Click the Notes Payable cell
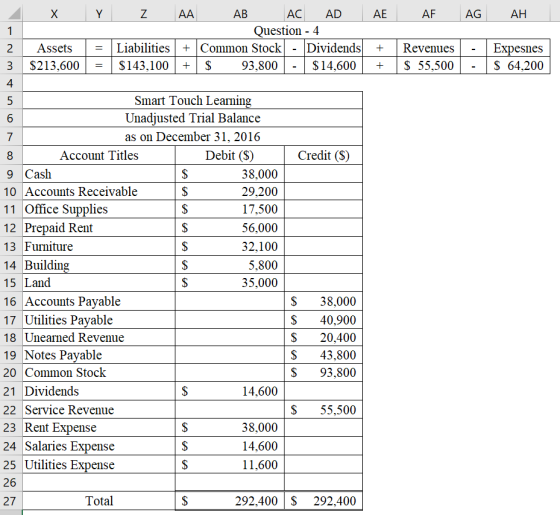The width and height of the screenshot is (560, 515). point(99,355)
